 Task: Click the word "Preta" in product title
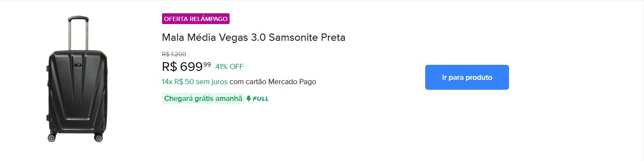(333, 37)
